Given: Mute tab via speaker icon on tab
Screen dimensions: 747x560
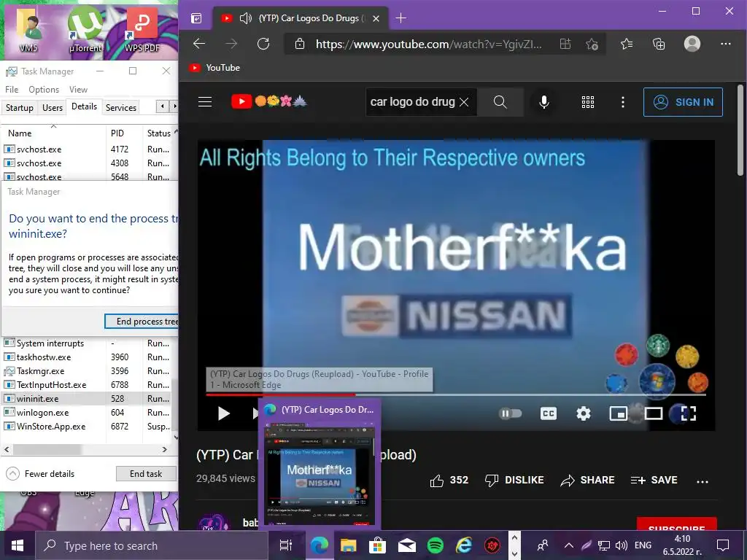Looking at the screenshot, I should 245,18.
